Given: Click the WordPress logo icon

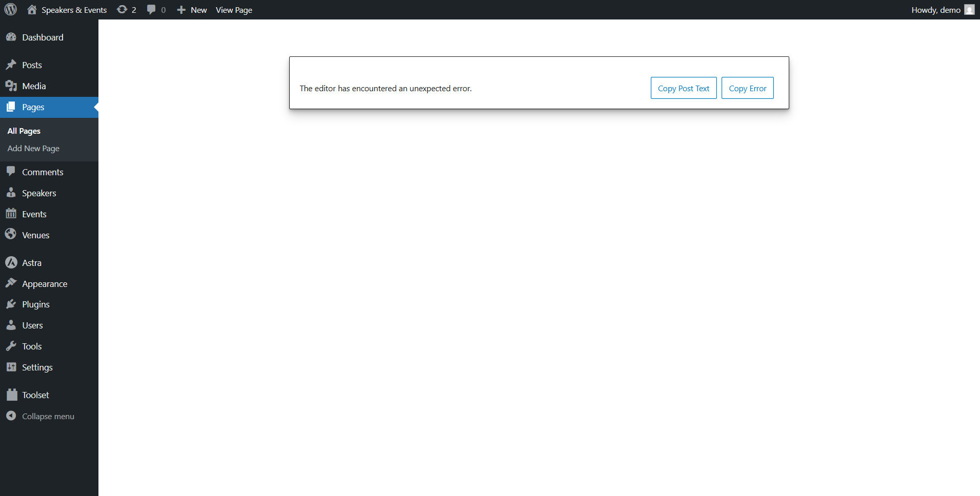Looking at the screenshot, I should [11, 10].
